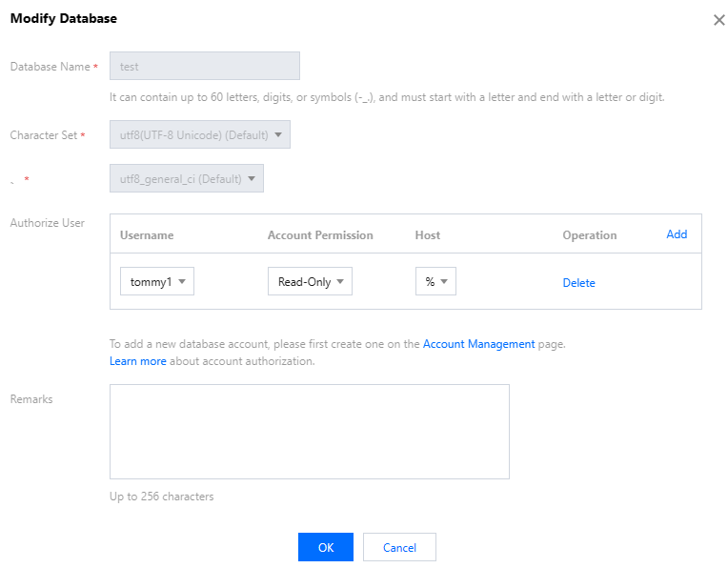This screenshot has height=568, width=728.
Task: Close the Modify Database dialog
Action: point(718,20)
